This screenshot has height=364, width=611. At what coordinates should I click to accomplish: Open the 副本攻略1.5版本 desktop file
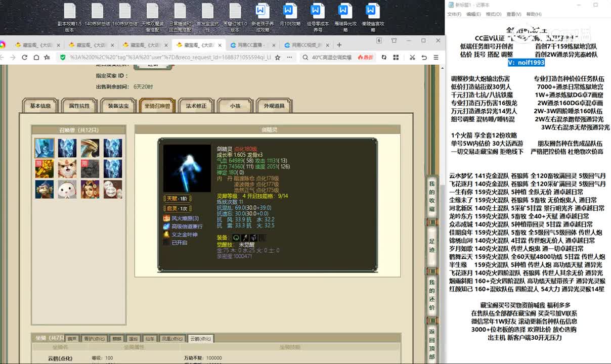click(70, 18)
